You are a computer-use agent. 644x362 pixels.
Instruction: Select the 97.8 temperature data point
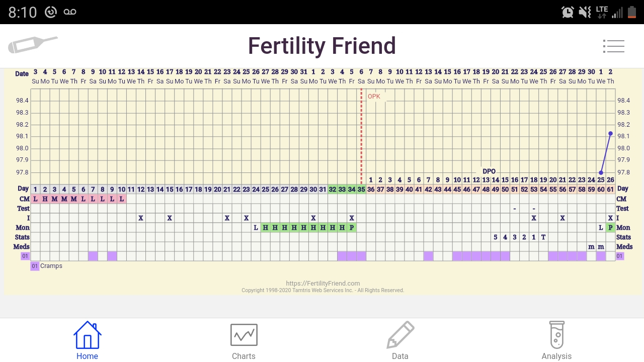pyautogui.click(x=601, y=172)
